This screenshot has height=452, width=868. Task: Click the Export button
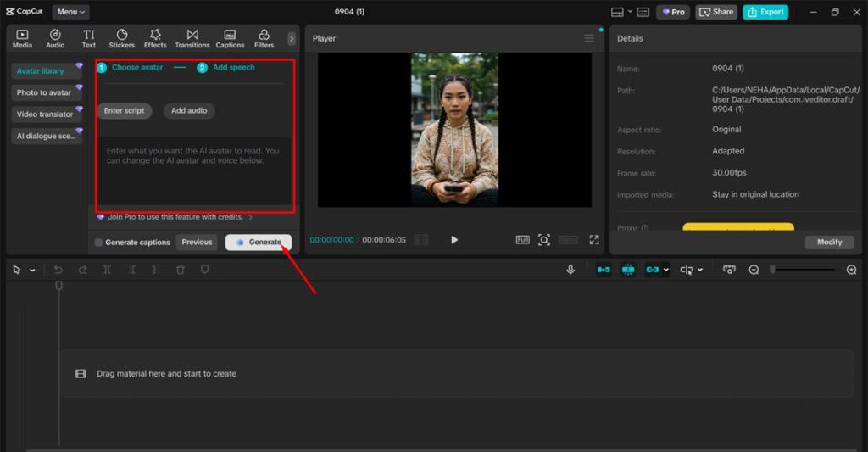pos(765,12)
